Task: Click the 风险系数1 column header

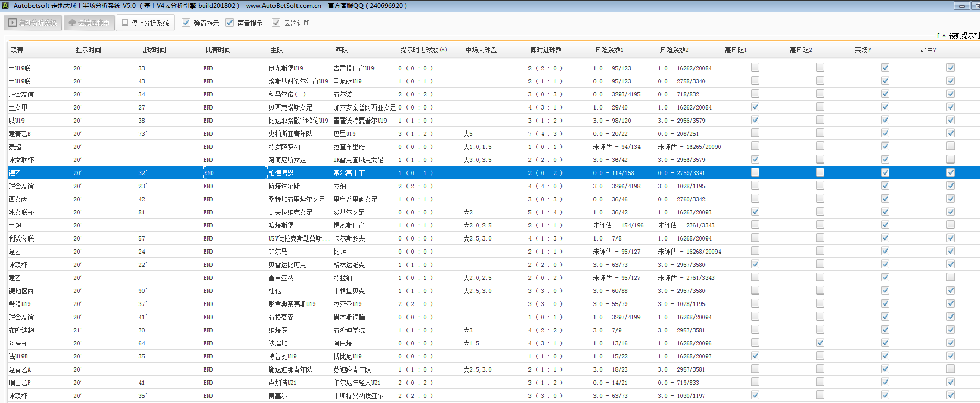Action: tap(609, 50)
